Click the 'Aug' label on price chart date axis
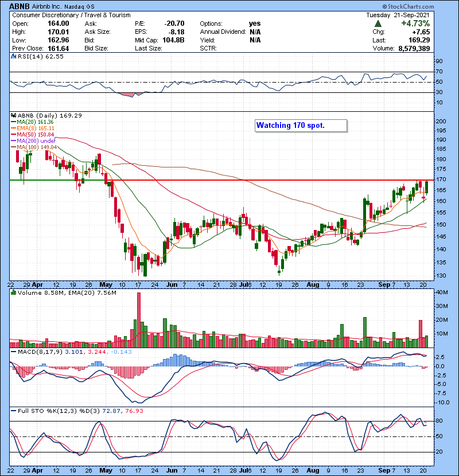The width and height of the screenshot is (459, 476). click(x=313, y=285)
